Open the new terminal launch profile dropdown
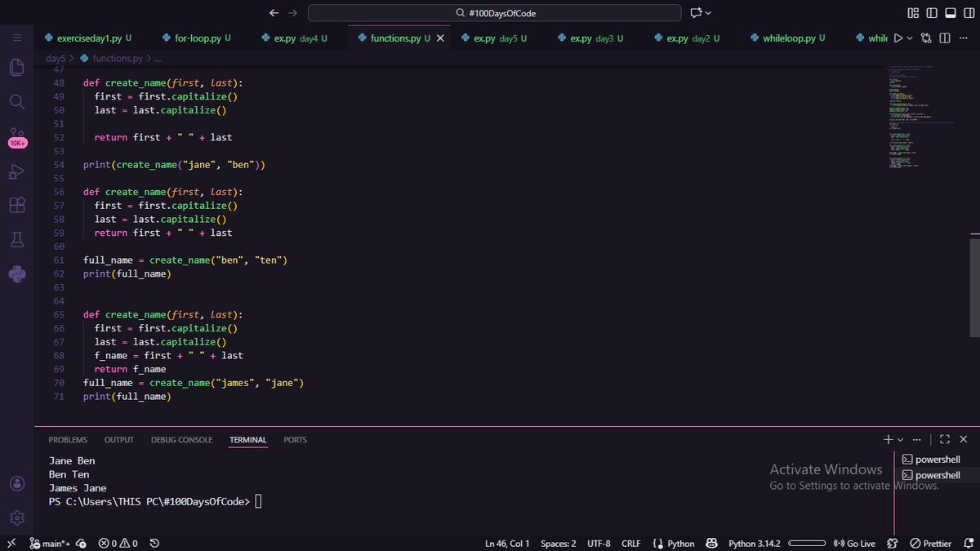This screenshot has height=551, width=980. 900,439
